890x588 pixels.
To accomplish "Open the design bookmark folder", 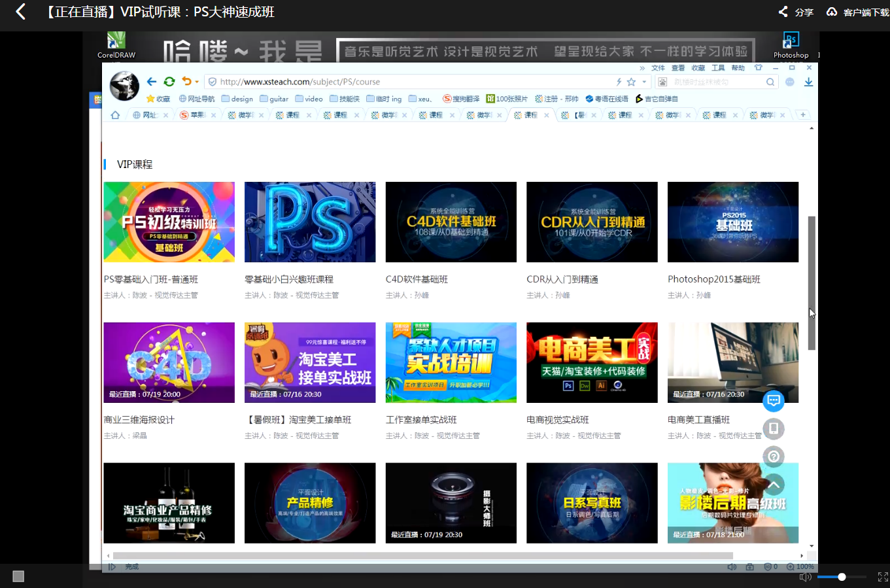I will coord(237,99).
